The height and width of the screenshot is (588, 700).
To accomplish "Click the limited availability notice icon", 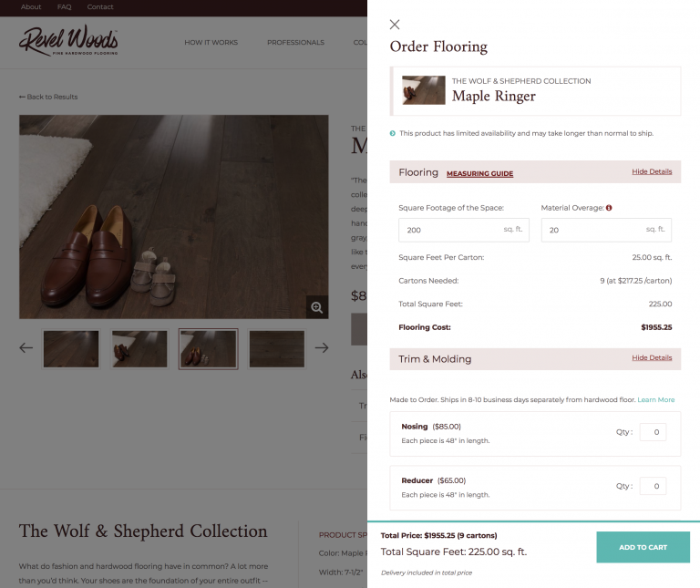I will [393, 133].
